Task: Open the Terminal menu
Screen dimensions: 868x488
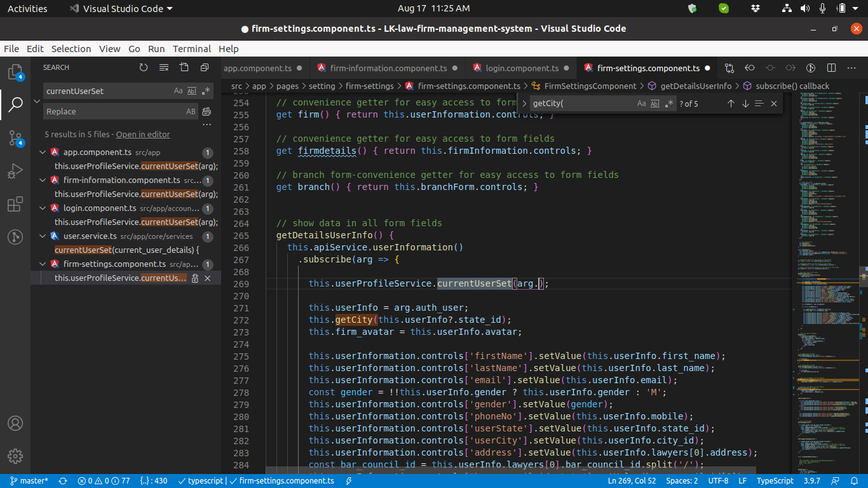Action: tap(191, 49)
